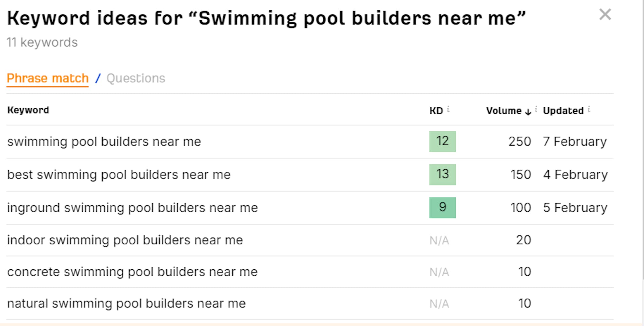Click the KD column header
Image resolution: width=644 pixels, height=326 pixels.
pos(436,111)
